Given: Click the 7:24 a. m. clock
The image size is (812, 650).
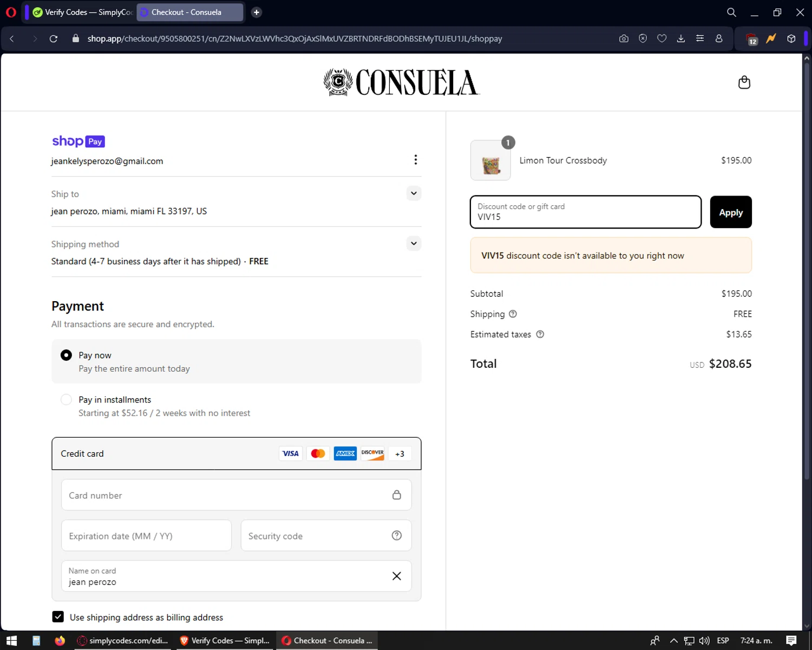Looking at the screenshot, I should pyautogui.click(x=756, y=641).
